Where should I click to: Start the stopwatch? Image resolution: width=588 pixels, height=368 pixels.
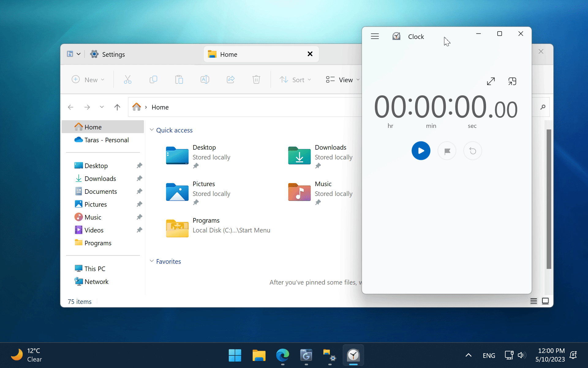(421, 151)
